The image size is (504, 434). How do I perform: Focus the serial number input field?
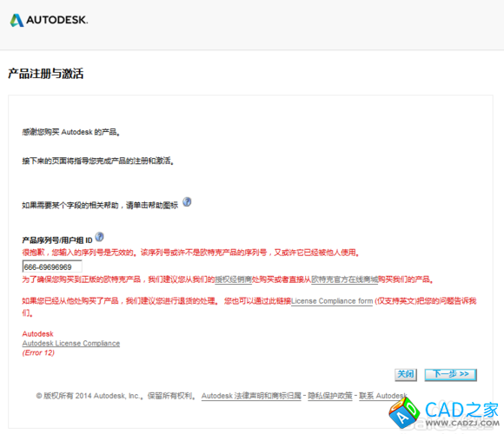52,266
